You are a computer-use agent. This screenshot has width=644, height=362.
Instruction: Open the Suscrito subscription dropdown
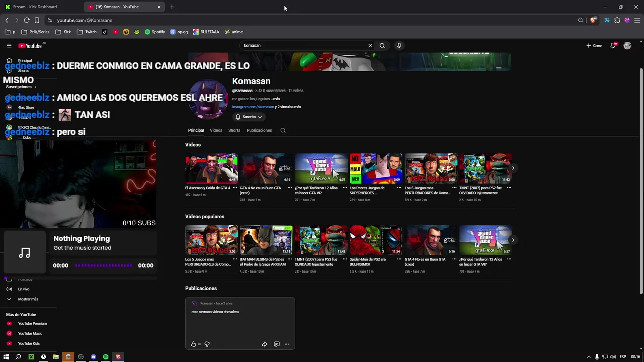[x=249, y=117]
